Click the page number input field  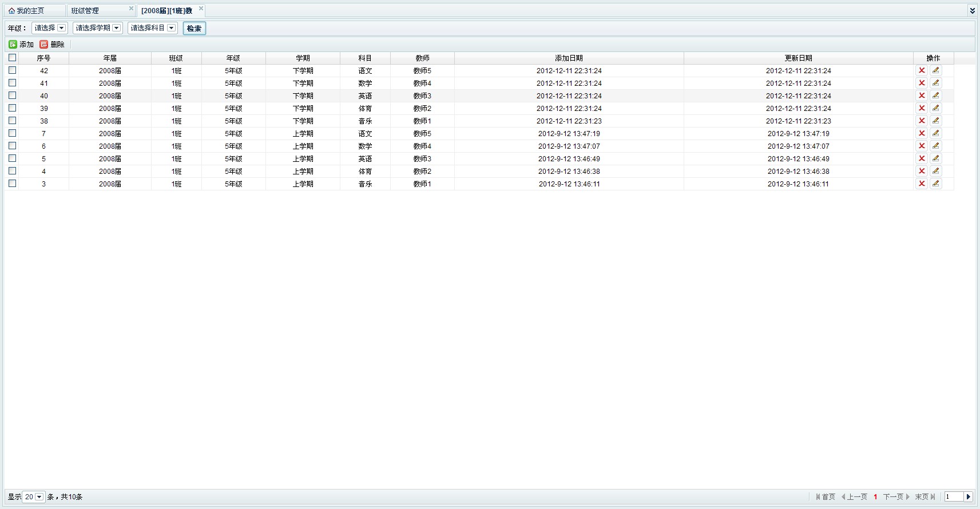tap(954, 496)
